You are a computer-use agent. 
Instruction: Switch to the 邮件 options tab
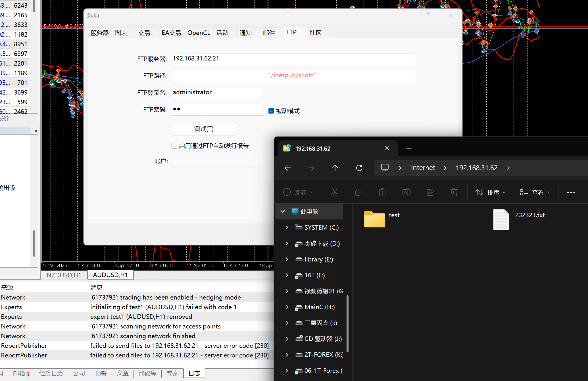pyautogui.click(x=269, y=33)
